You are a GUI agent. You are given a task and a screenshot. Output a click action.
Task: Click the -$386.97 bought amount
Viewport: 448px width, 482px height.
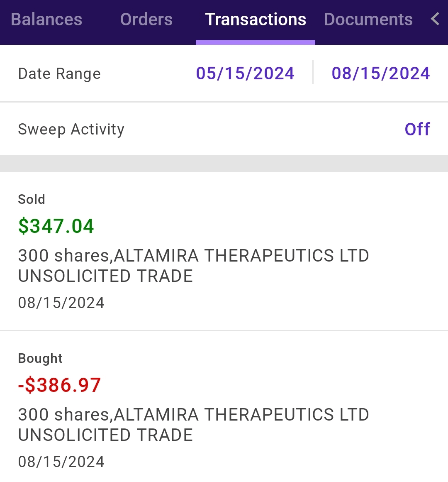click(59, 385)
